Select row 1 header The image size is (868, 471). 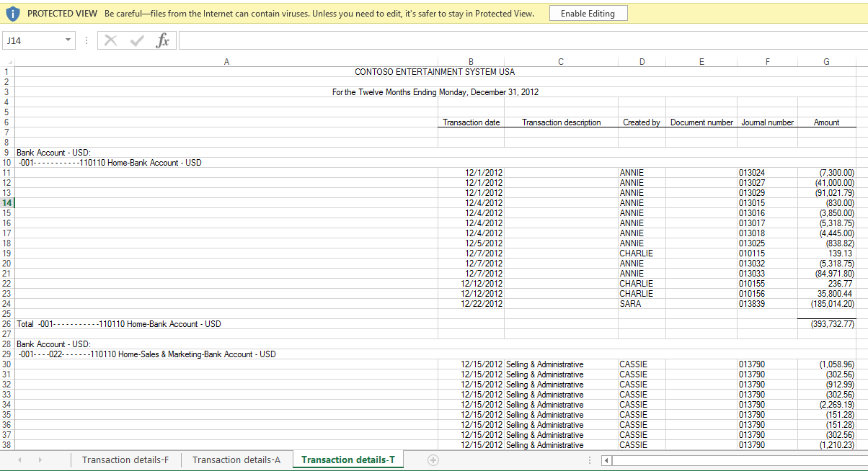[7, 72]
